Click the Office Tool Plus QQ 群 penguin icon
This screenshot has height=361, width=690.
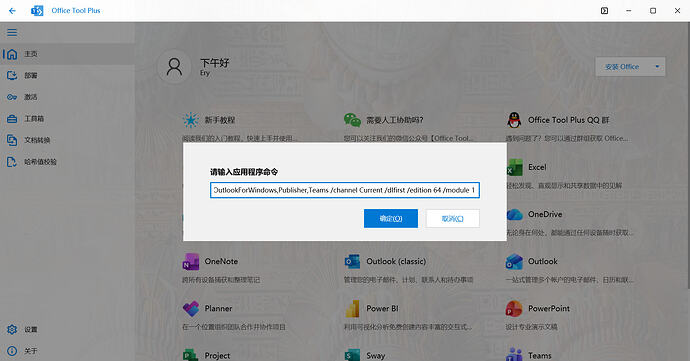(x=514, y=120)
